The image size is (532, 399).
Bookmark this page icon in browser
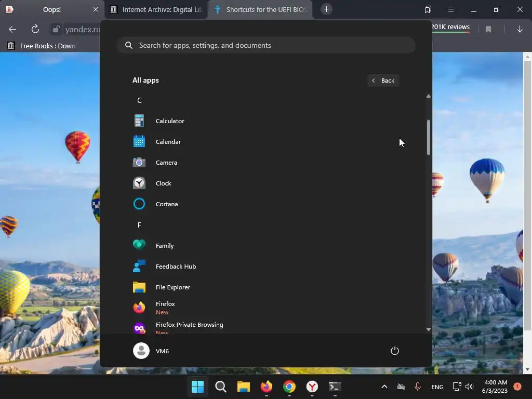(488, 30)
